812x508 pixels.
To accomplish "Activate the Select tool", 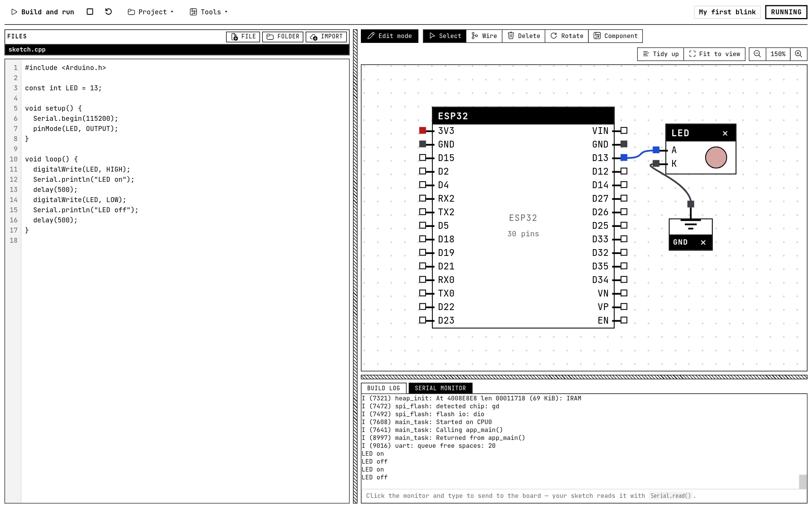I will pyautogui.click(x=445, y=36).
